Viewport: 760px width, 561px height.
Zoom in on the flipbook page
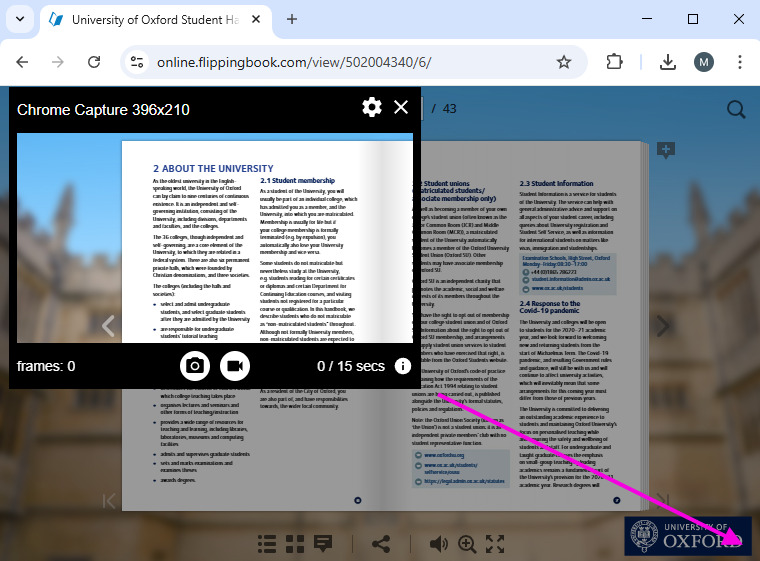click(x=467, y=544)
